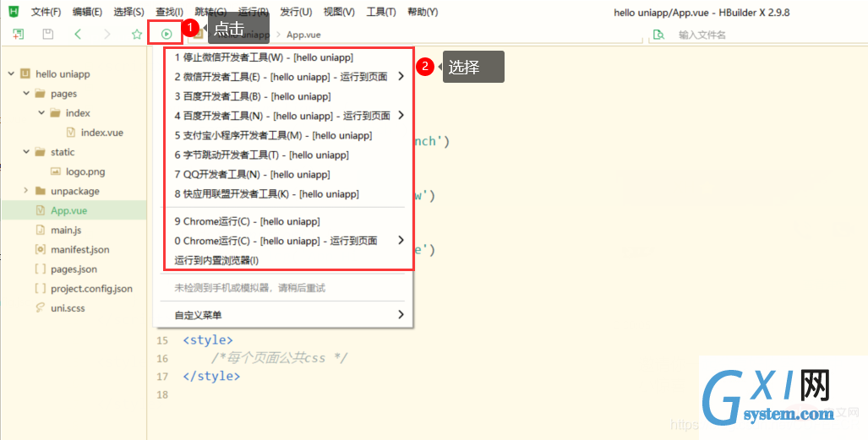Screen dimensions: 868x440
Task: Open submenu arrow of 自定义菜单
Action: pos(401,314)
